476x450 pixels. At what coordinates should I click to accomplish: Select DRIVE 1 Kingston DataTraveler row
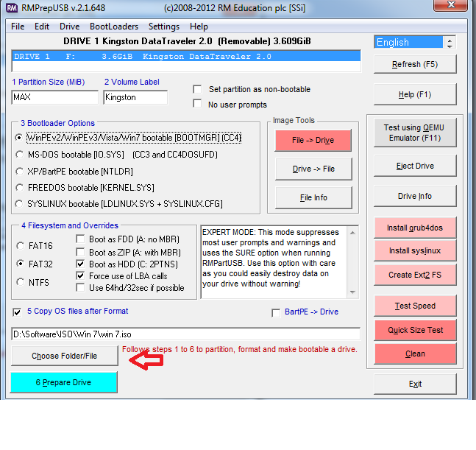[186, 57]
